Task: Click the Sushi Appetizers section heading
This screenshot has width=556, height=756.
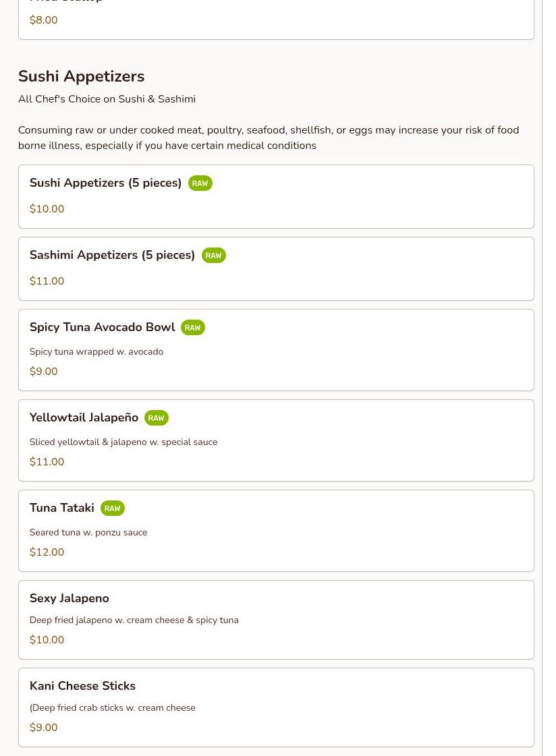Action: point(81,76)
